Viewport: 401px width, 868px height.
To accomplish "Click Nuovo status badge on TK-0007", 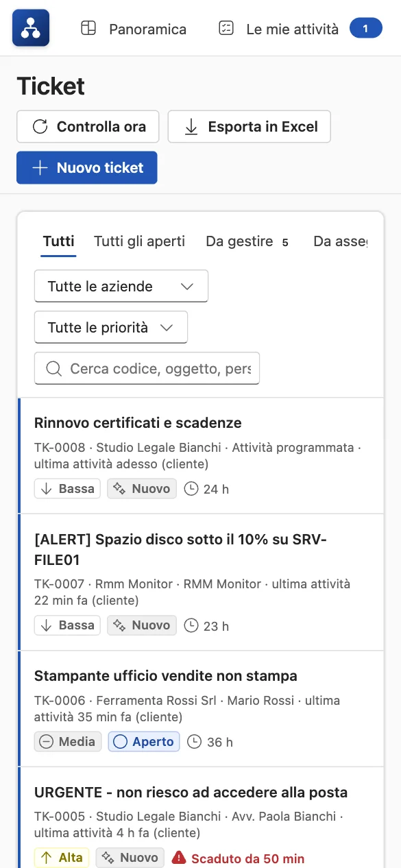I will [x=142, y=625].
